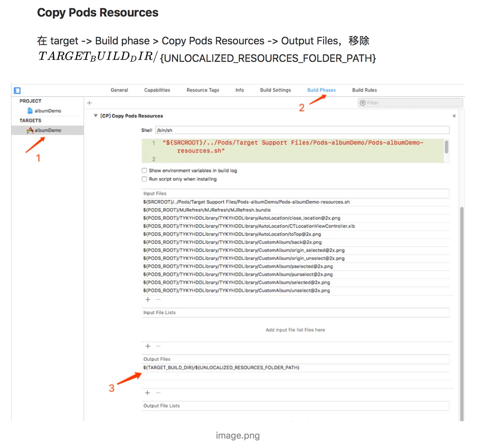This screenshot has width=483, height=448.
Task: Click the Output File Lists section header
Action: (x=296, y=406)
